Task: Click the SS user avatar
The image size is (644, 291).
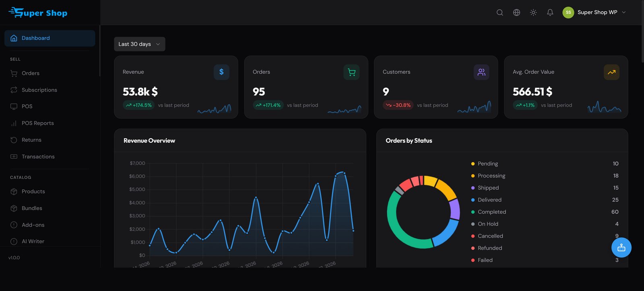Action: pyautogui.click(x=568, y=12)
